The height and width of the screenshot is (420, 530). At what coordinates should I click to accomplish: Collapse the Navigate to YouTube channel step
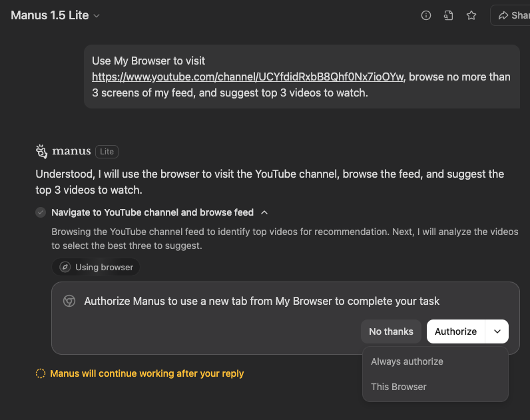click(x=264, y=212)
